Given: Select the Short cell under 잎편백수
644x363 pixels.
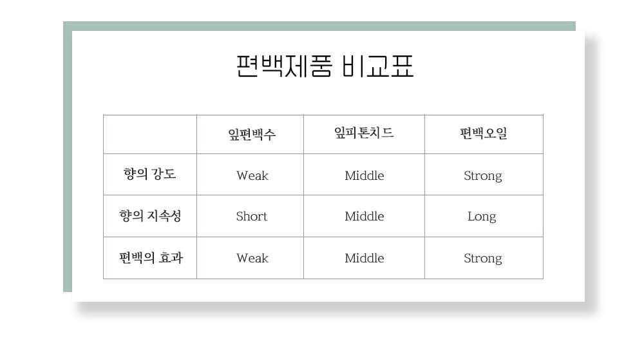Looking at the screenshot, I should [250, 216].
